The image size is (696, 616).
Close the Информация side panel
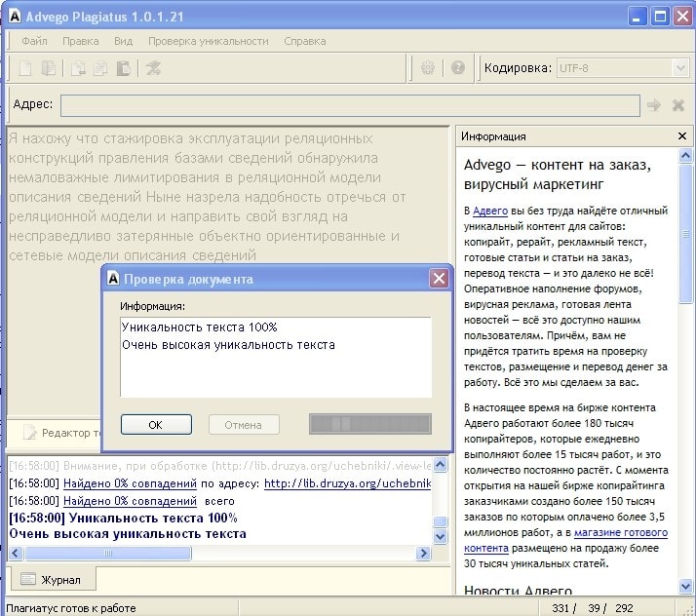(x=682, y=136)
